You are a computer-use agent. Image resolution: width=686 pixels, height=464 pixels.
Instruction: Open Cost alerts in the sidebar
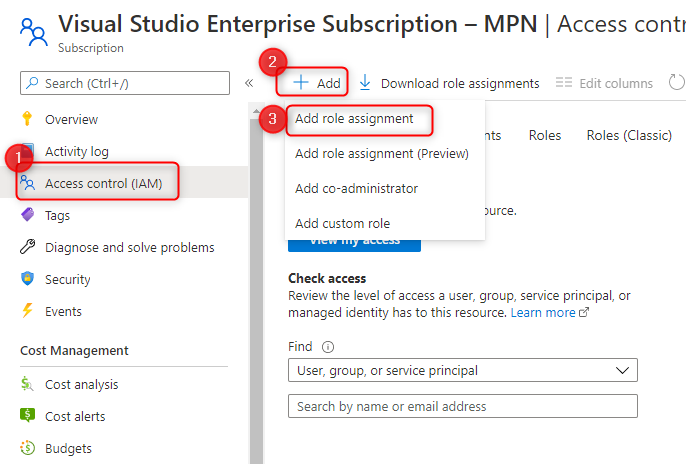click(x=75, y=416)
